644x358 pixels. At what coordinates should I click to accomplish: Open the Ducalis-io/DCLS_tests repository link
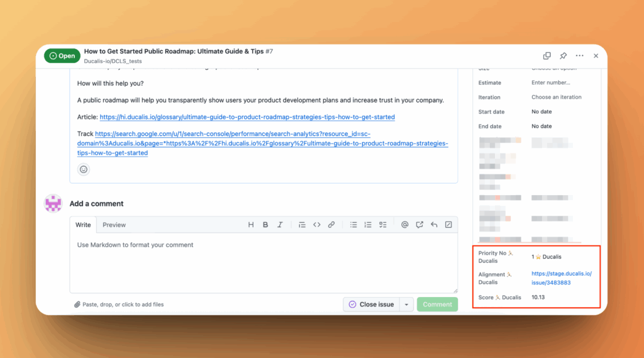pos(113,61)
